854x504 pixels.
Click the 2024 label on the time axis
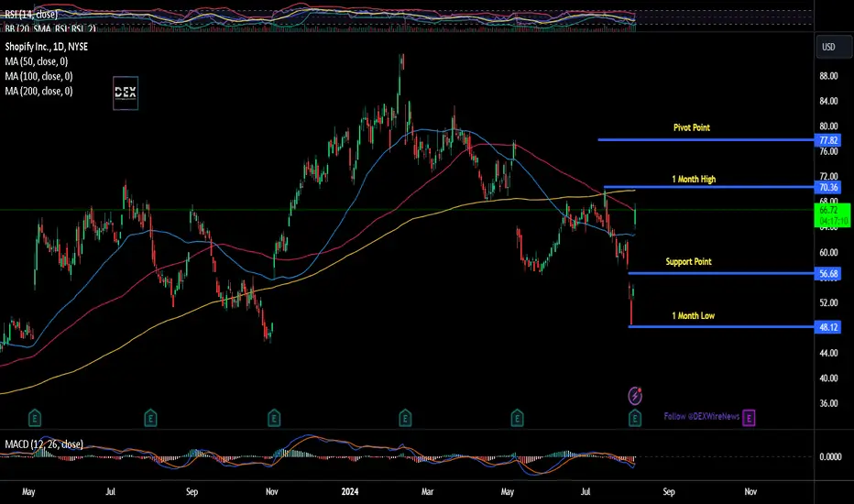pyautogui.click(x=350, y=491)
